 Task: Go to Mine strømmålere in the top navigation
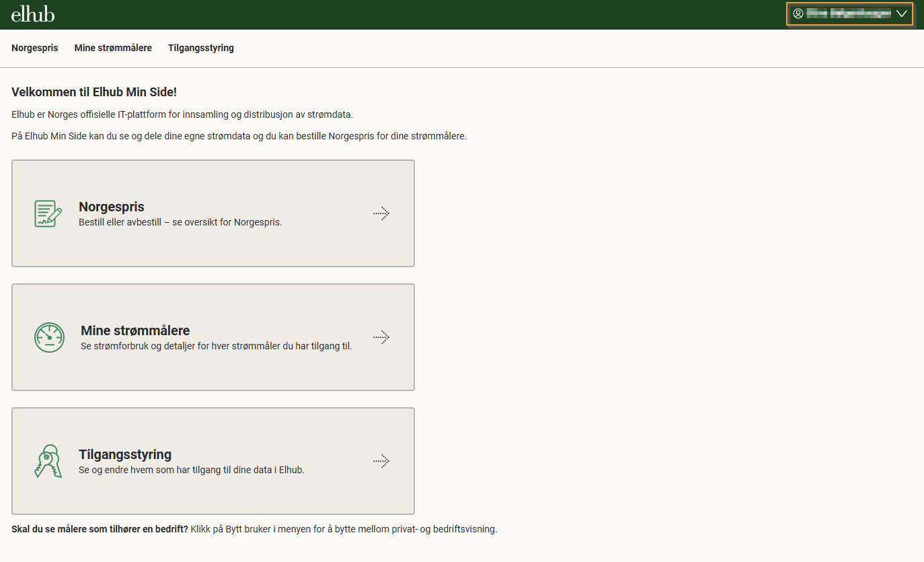[x=113, y=48]
